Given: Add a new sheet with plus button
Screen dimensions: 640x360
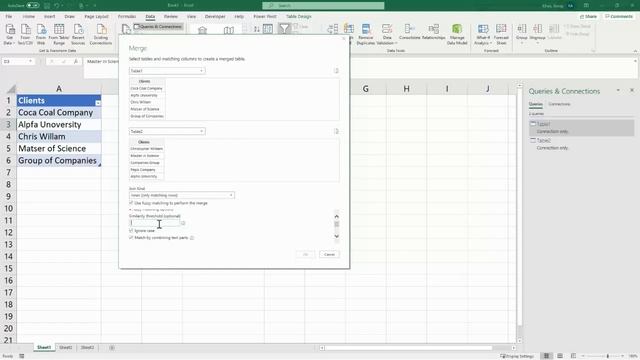Looking at the screenshot, I should click(111, 348).
